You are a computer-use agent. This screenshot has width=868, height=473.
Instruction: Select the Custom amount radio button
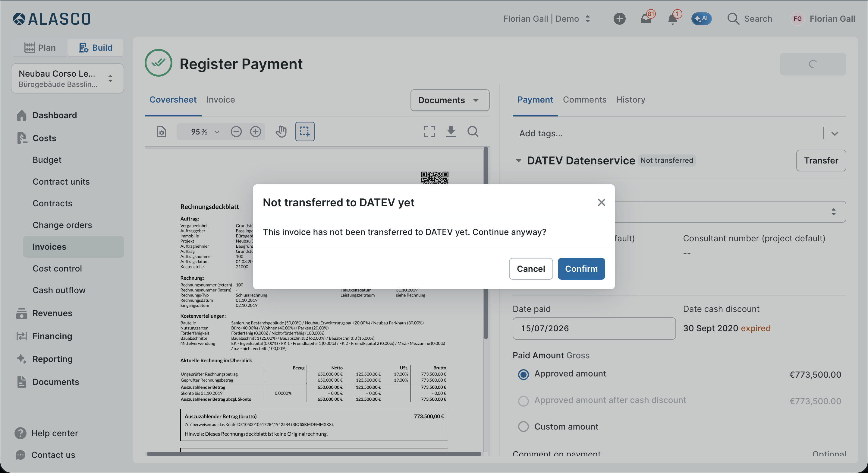coord(523,427)
